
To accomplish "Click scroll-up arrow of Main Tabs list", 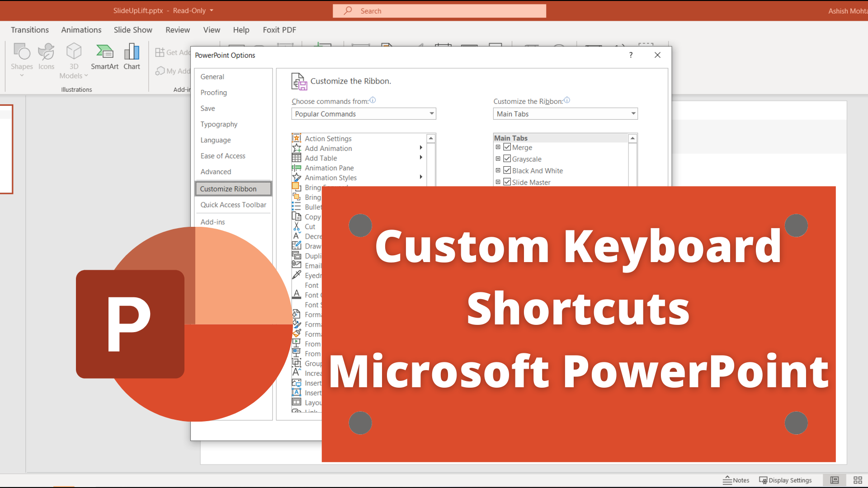I will (x=632, y=138).
